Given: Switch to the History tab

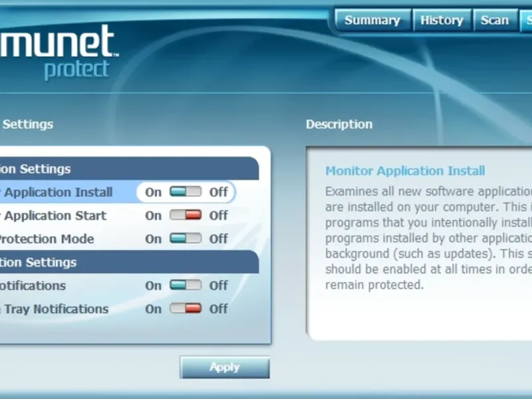Looking at the screenshot, I should [442, 21].
